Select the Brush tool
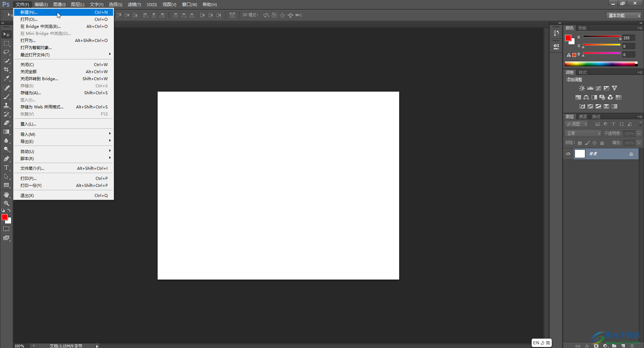The image size is (644, 348). pyautogui.click(x=6, y=97)
